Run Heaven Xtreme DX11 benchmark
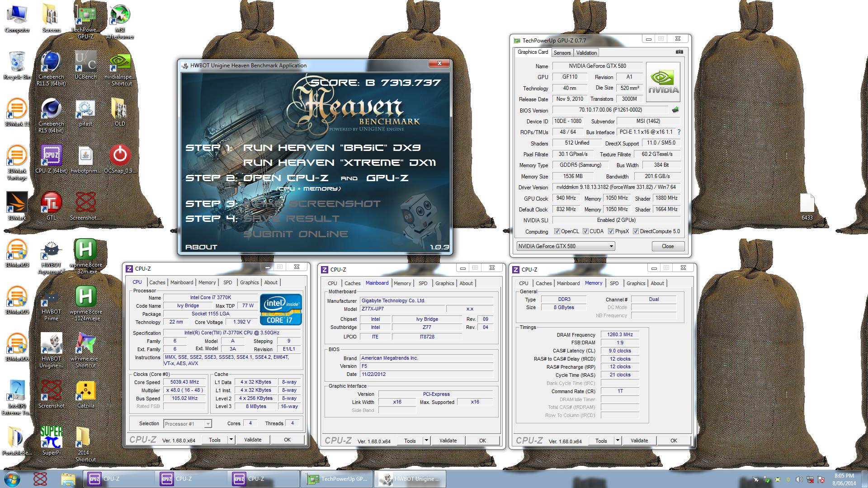 point(340,163)
